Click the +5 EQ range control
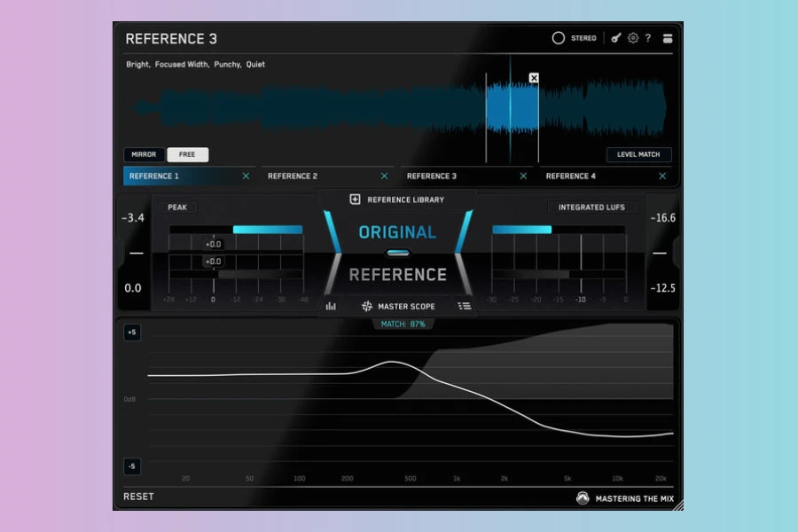The width and height of the screenshot is (798, 532). click(x=131, y=332)
